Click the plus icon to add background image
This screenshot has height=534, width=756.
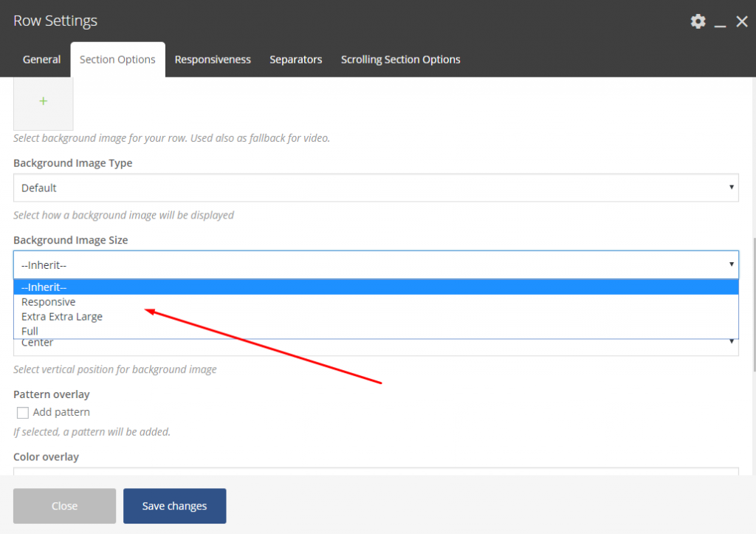pos(43,101)
